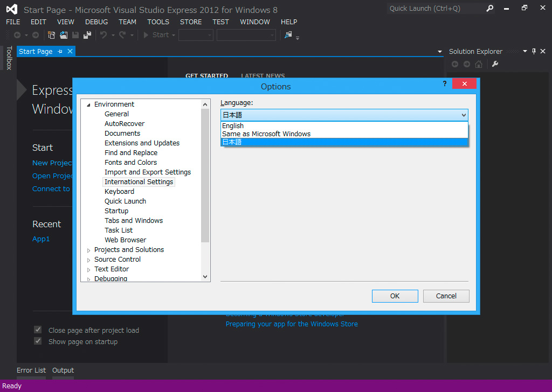Viewport: 552px width, 392px height.
Task: Open the Undo history dropdown arrow
Action: [x=113, y=35]
